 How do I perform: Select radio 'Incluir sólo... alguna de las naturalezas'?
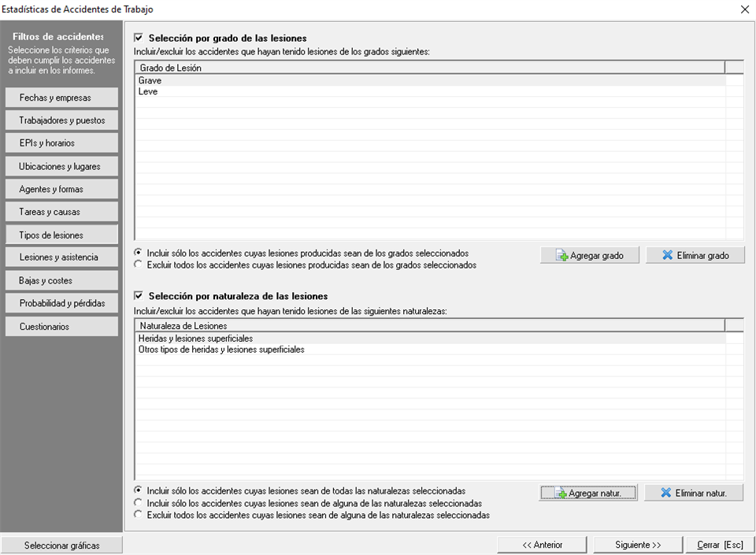pyautogui.click(x=139, y=502)
